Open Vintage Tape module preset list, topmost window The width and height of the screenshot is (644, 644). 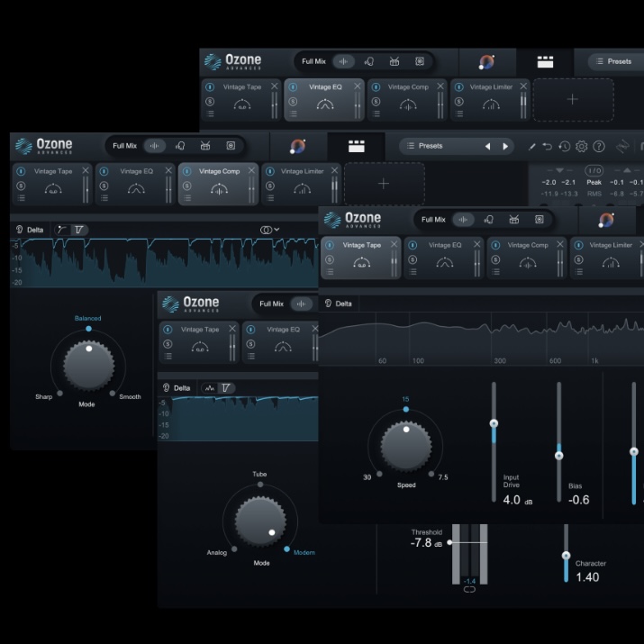[210, 113]
